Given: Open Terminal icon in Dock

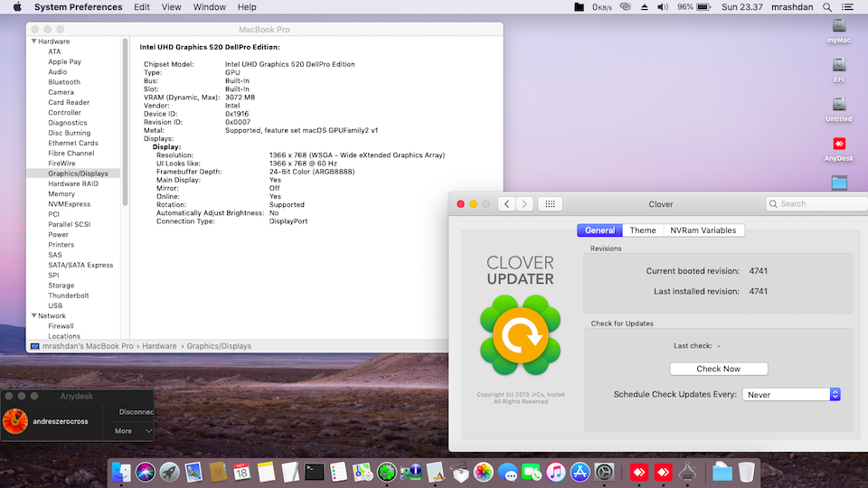Looking at the screenshot, I should point(315,472).
